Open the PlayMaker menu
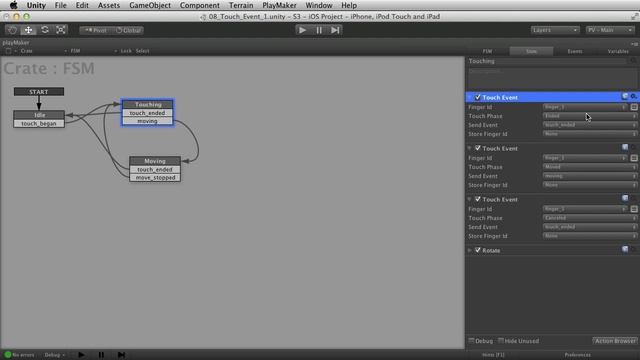 [279, 5]
